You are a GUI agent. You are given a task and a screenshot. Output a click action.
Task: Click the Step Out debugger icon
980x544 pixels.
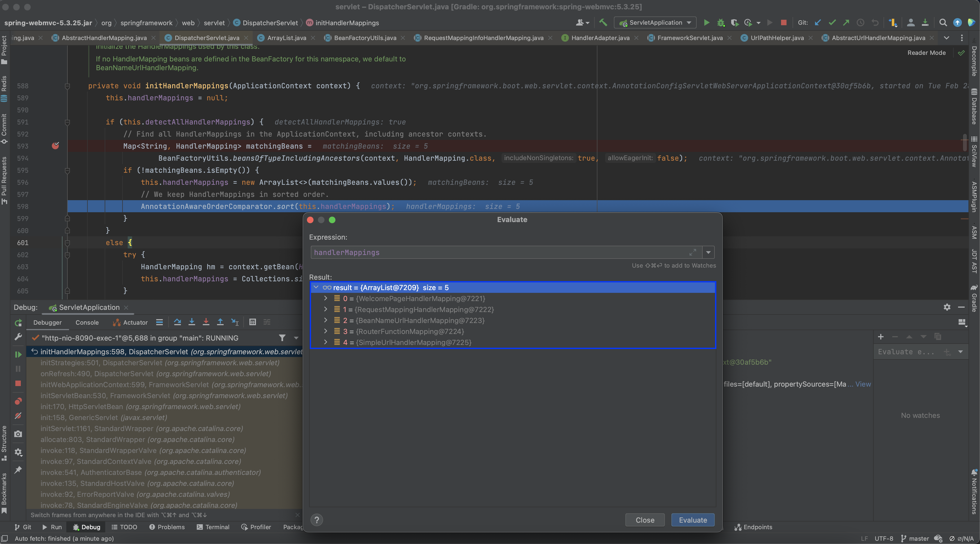(220, 322)
